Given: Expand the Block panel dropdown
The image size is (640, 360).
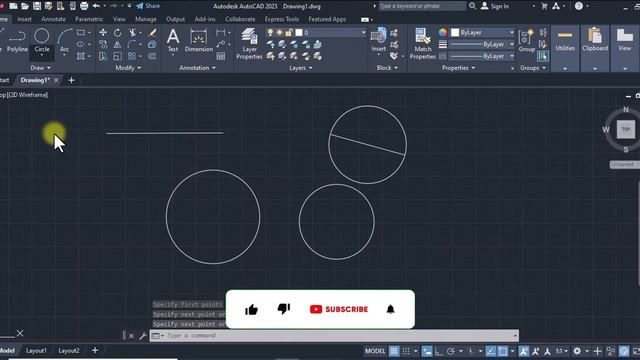Looking at the screenshot, I should 387,68.
